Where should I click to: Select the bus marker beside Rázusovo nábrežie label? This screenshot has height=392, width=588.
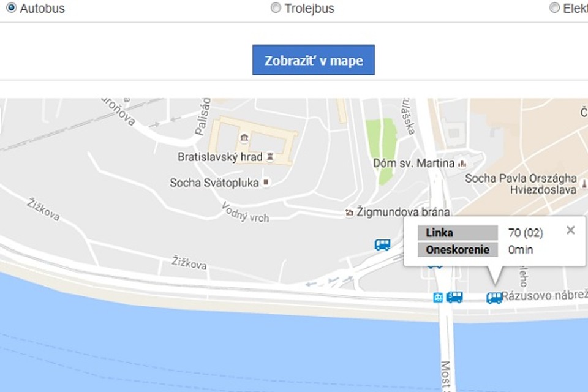click(x=494, y=298)
